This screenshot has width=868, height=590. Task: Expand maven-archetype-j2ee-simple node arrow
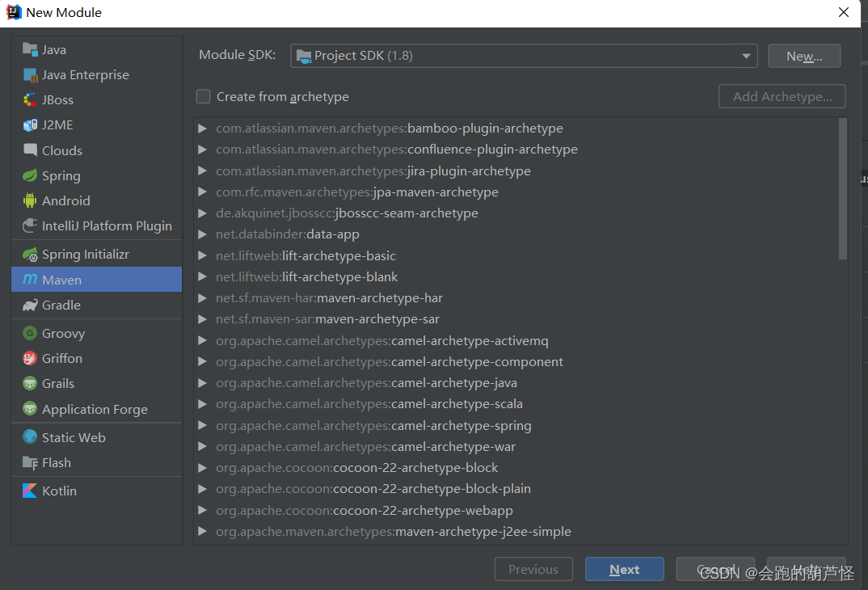click(203, 531)
